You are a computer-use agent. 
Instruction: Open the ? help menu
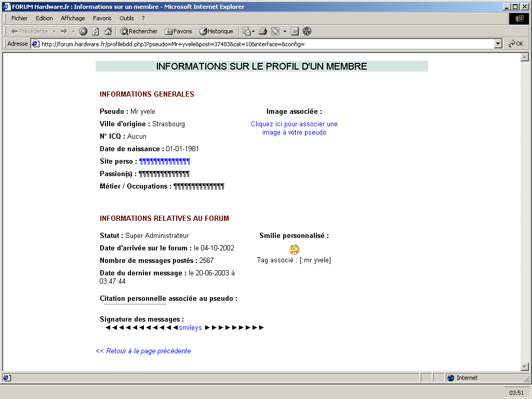pyautogui.click(x=143, y=18)
